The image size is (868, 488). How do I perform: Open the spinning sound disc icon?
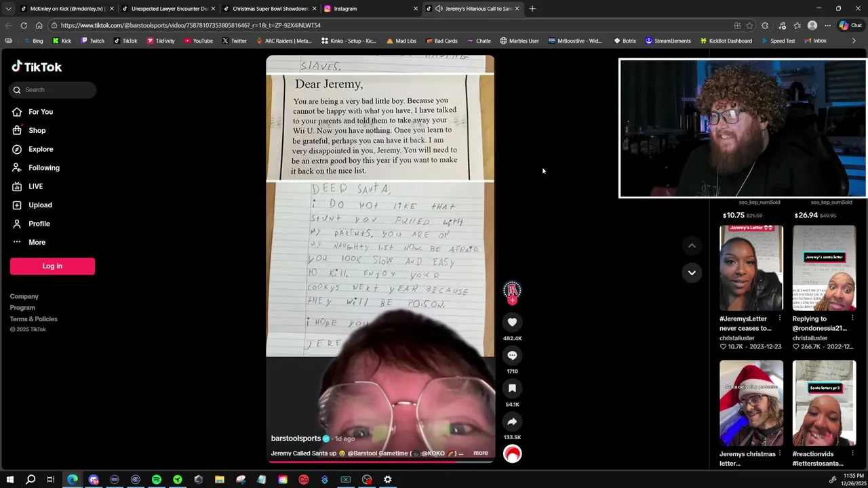click(512, 454)
